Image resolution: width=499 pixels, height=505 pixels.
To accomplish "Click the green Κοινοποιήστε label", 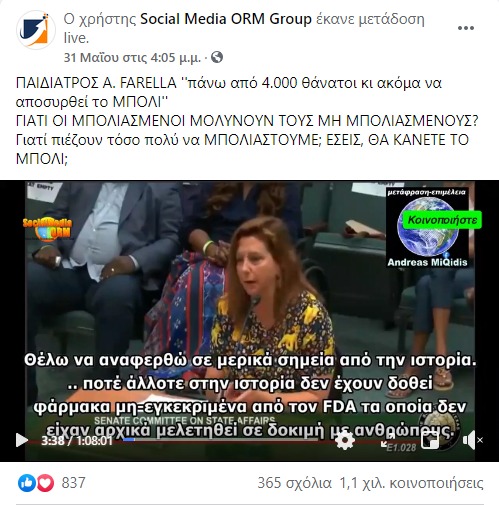I will 442,220.
